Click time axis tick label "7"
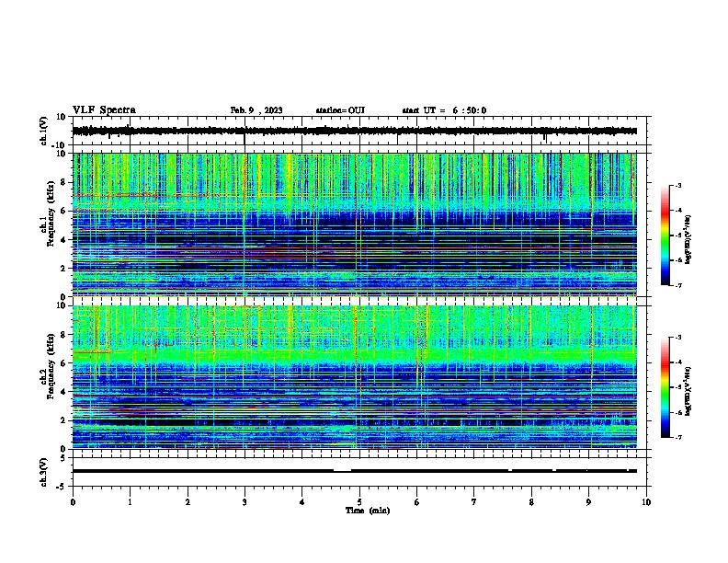 474,502
